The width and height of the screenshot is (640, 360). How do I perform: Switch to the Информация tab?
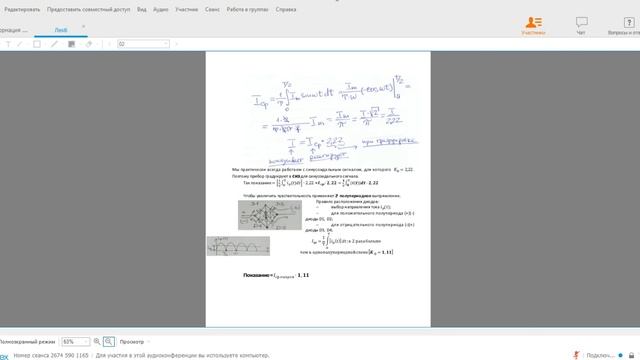click(14, 30)
